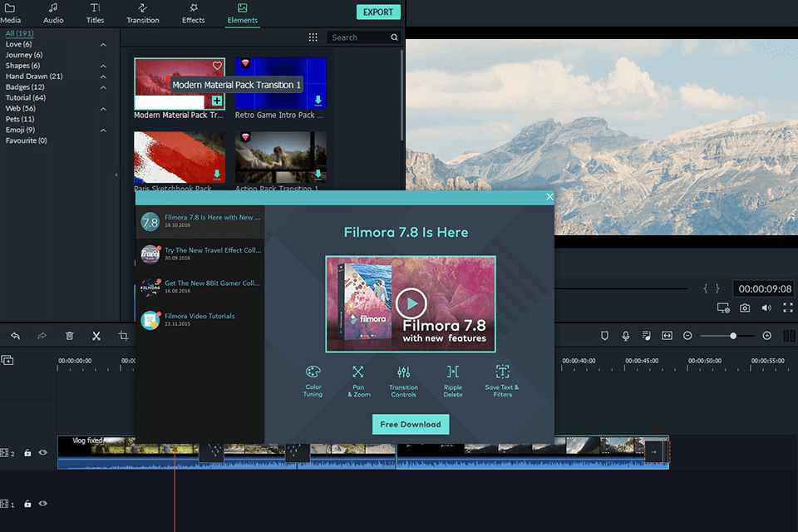Collapse the Badges (12) category

point(103,87)
